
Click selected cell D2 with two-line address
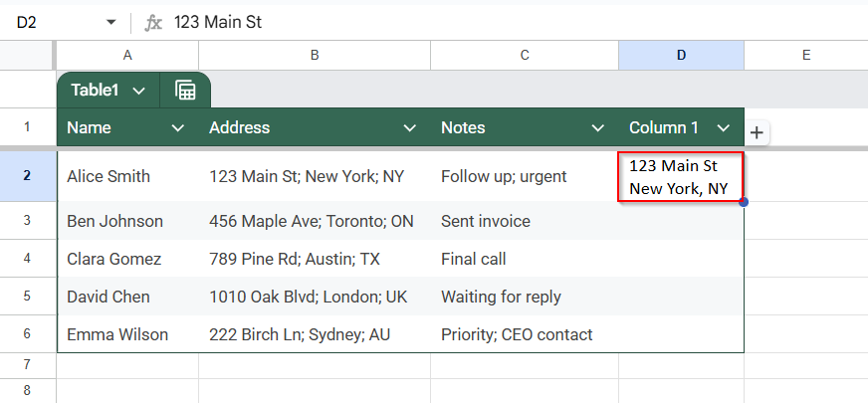click(x=680, y=176)
